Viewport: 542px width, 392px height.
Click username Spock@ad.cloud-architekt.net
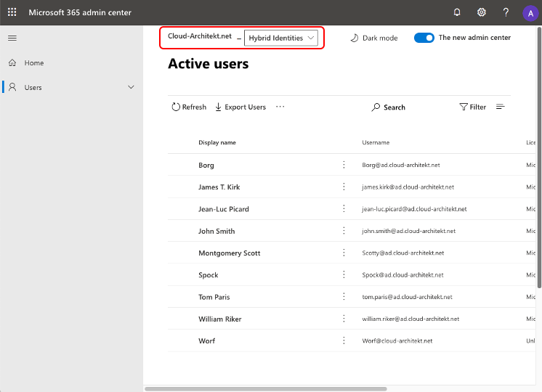point(403,275)
